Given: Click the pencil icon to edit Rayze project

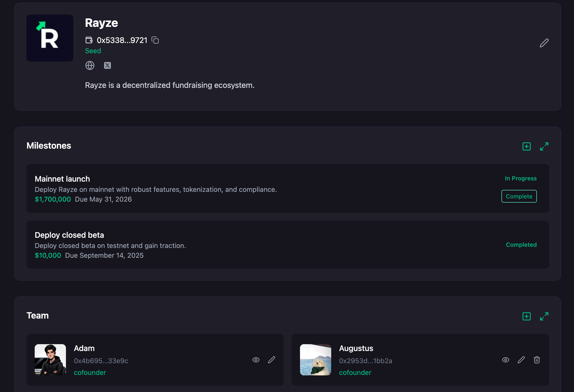Looking at the screenshot, I should pyautogui.click(x=544, y=43).
